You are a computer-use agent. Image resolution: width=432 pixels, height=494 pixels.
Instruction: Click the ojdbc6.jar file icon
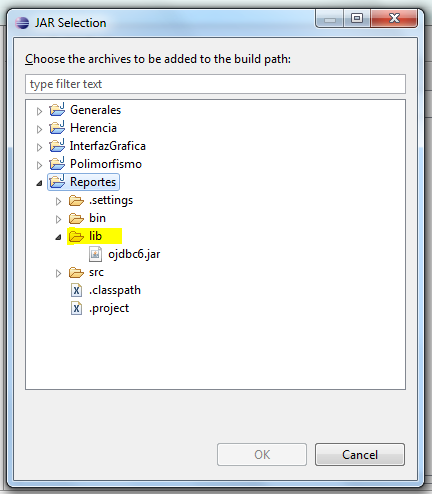point(95,254)
